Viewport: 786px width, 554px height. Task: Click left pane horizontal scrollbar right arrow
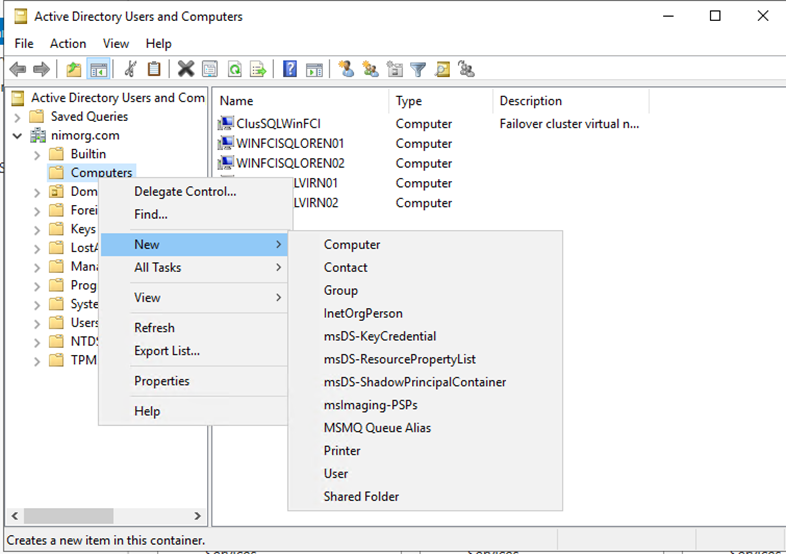click(197, 517)
